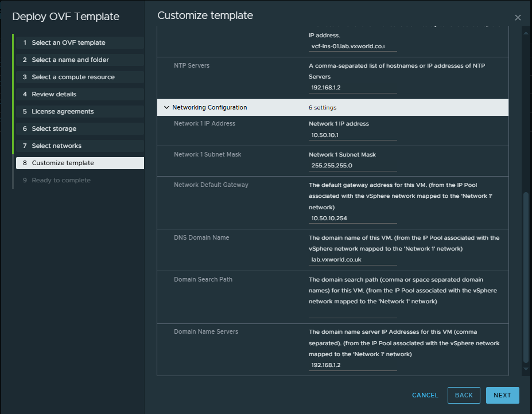Focus the empty Domain Search Path field
The image size is (532, 414).
pyautogui.click(x=352, y=312)
